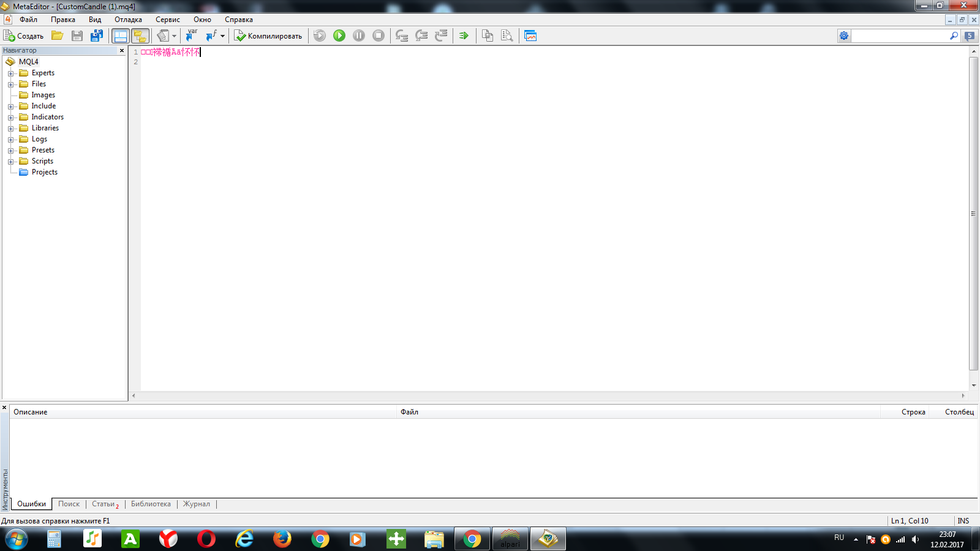Expand the Scripts folder
The height and width of the screenshot is (551, 980).
(10, 162)
